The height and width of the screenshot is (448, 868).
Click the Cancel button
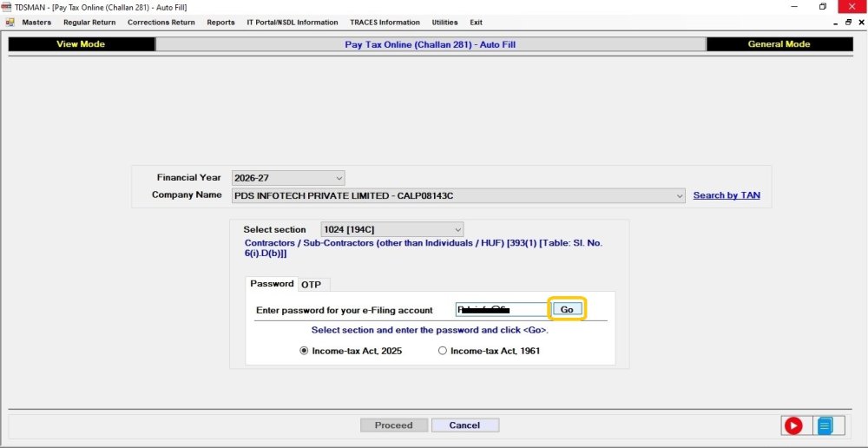(x=465, y=425)
